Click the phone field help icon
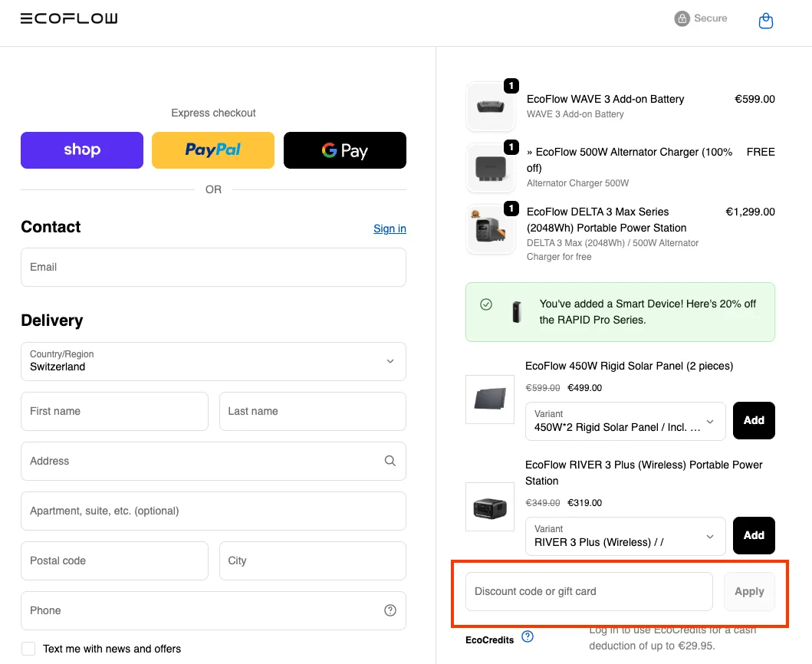Viewport: 812px width, 664px height. tap(390, 610)
